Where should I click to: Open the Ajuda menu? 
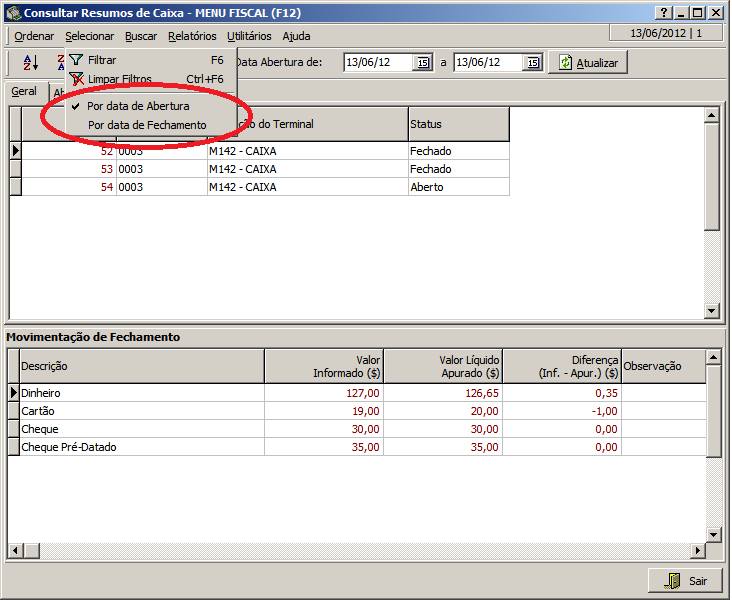click(296, 36)
